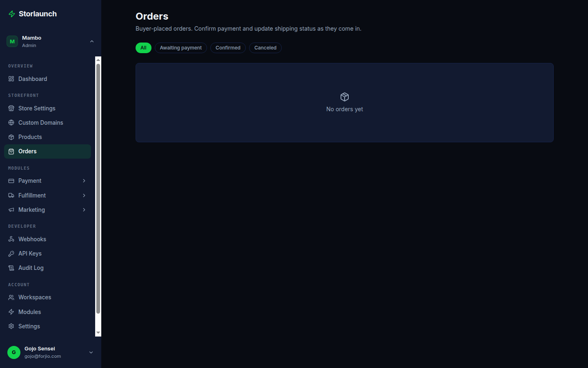This screenshot has height=368, width=588.
Task: Click the Dashboard grid icon
Action: pyautogui.click(x=11, y=79)
